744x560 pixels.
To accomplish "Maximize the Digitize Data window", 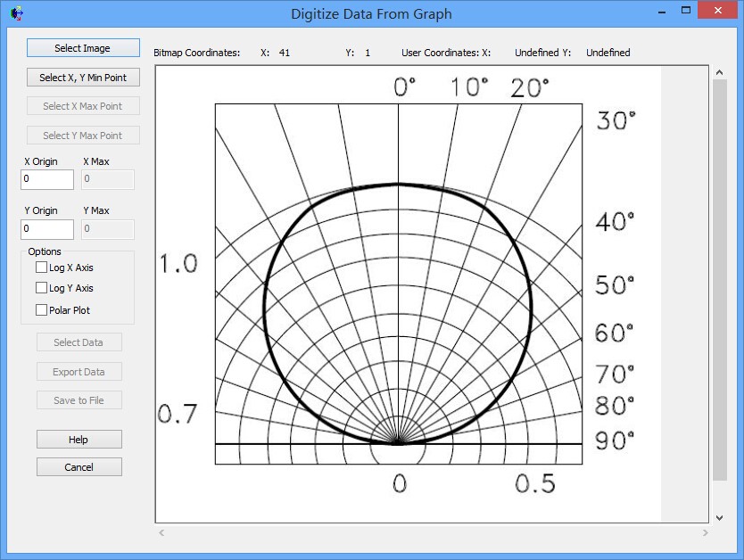I will [x=686, y=11].
